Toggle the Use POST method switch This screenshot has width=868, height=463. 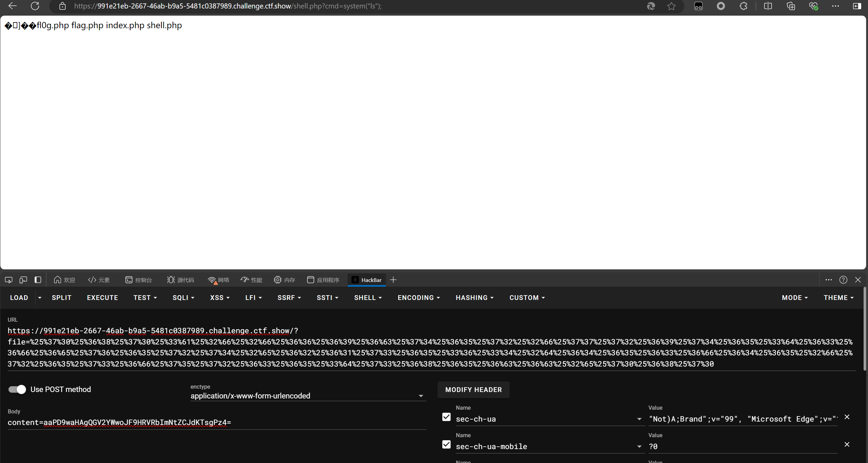[x=17, y=389]
